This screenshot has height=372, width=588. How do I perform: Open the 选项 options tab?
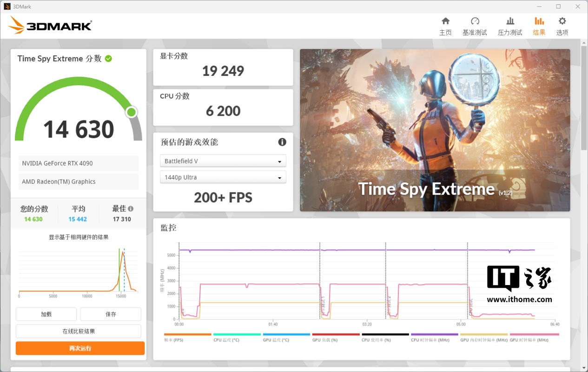562,27
